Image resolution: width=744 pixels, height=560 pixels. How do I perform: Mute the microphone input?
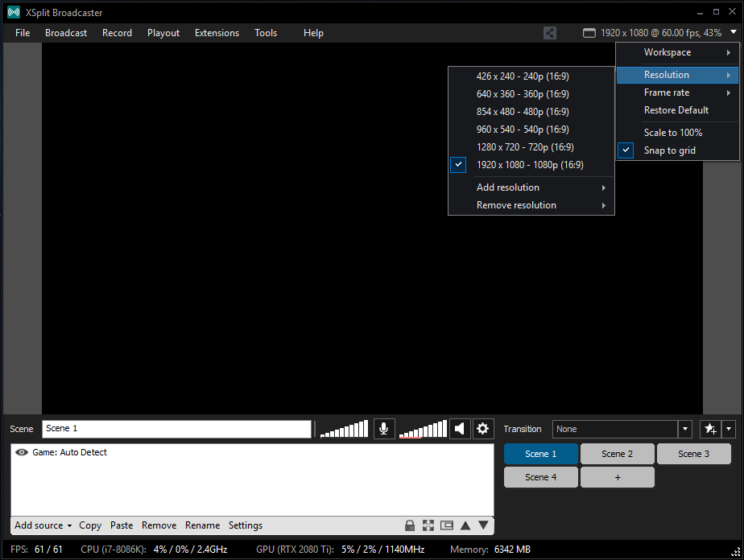[x=384, y=428]
